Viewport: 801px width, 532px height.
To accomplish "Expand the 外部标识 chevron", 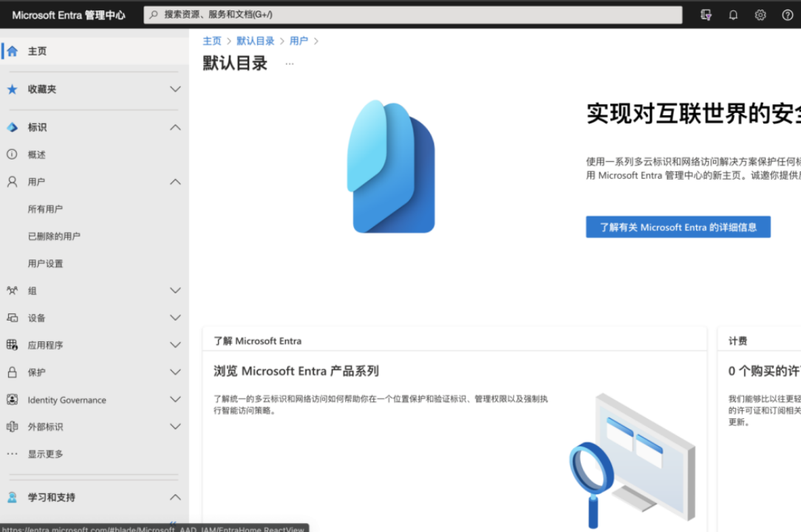I will tap(175, 427).
